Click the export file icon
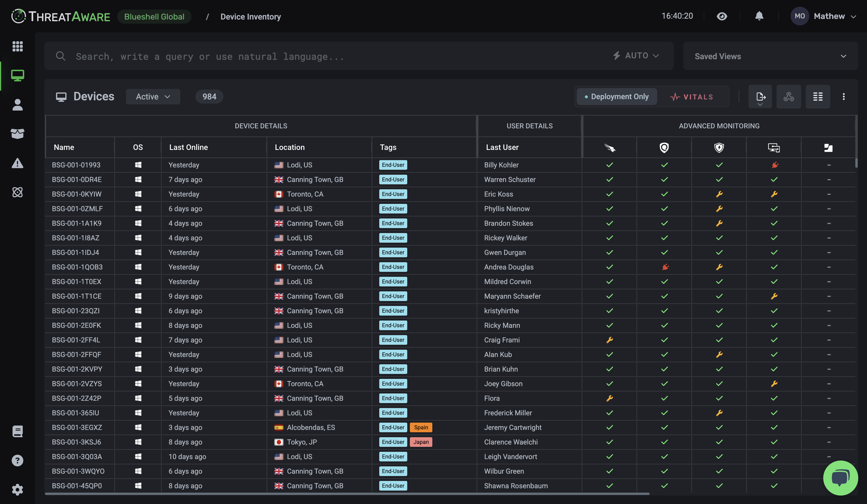This screenshot has height=504, width=867. point(760,97)
